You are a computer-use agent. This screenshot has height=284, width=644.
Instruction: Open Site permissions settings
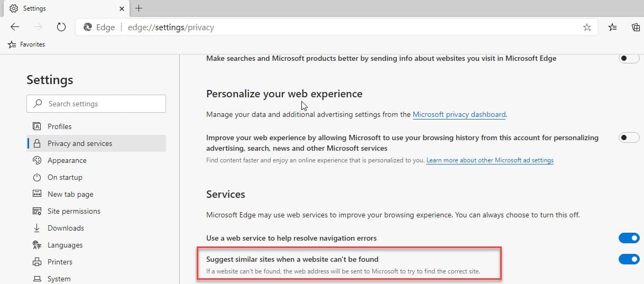[x=73, y=211]
